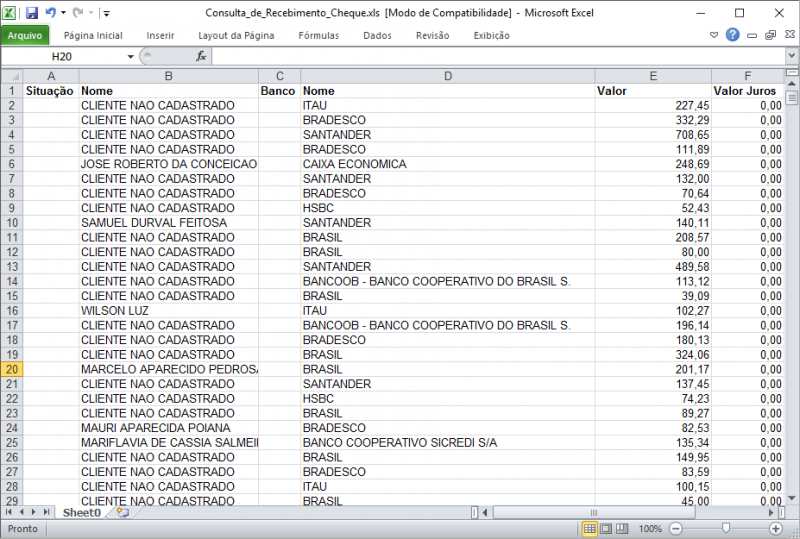The width and height of the screenshot is (800, 539).
Task: Click the value 227,45
Action: 653,105
